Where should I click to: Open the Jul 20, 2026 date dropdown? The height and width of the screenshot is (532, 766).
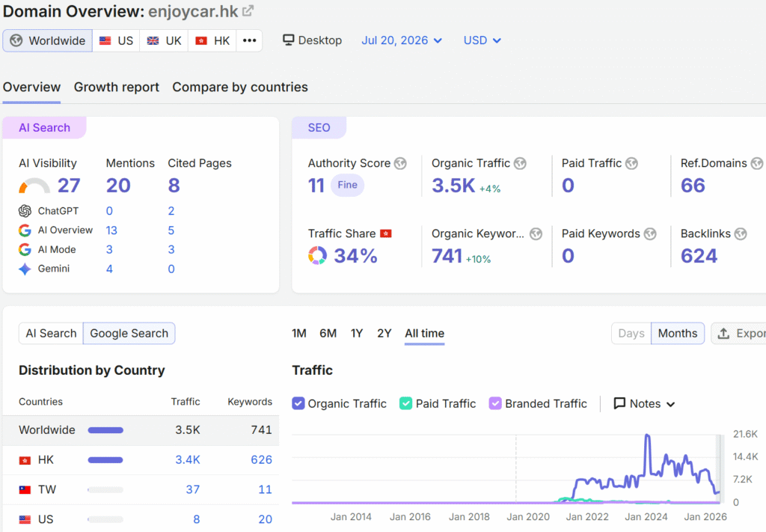pyautogui.click(x=402, y=40)
